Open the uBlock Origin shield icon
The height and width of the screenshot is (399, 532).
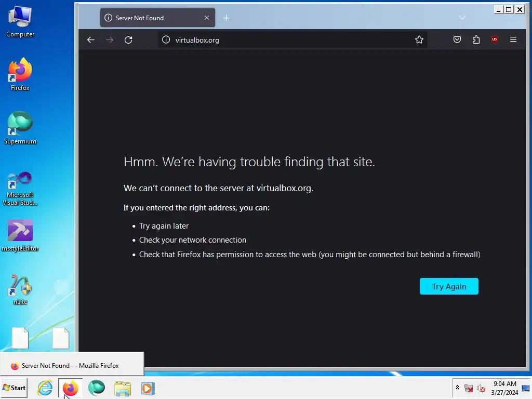495,39
